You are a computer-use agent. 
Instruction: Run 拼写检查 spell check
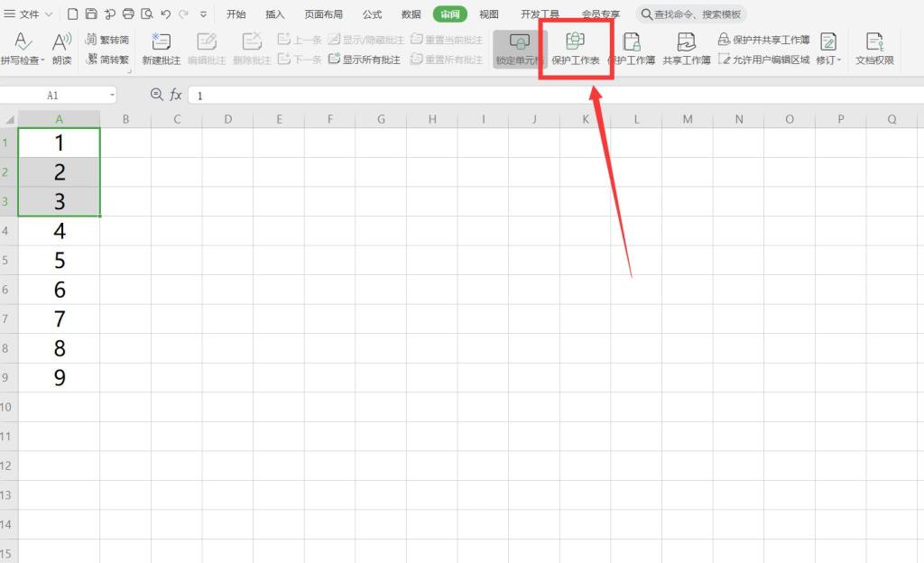(x=21, y=48)
